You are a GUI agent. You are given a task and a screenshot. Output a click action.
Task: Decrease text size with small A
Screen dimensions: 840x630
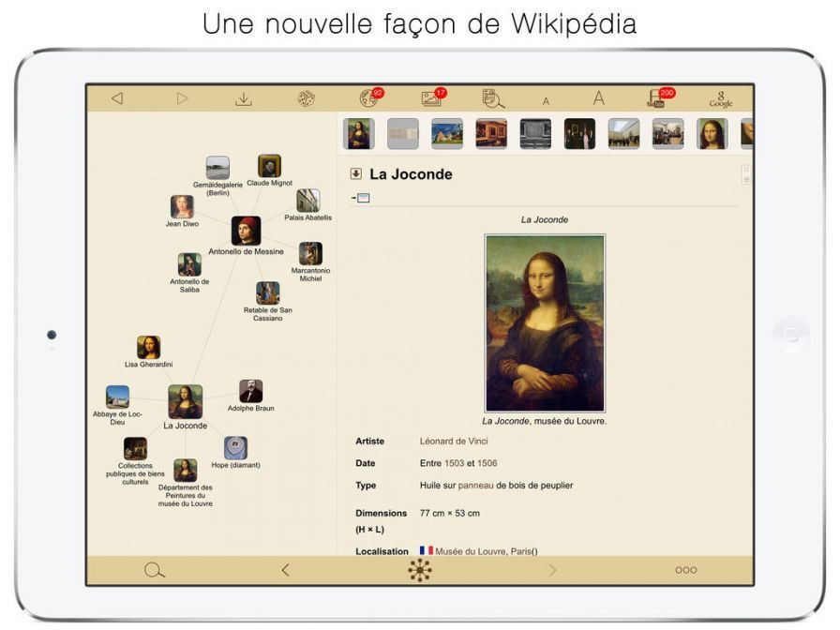[x=546, y=101]
